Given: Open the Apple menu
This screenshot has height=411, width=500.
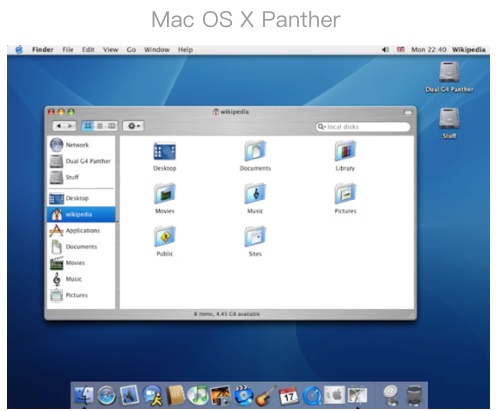Looking at the screenshot, I should tap(19, 50).
